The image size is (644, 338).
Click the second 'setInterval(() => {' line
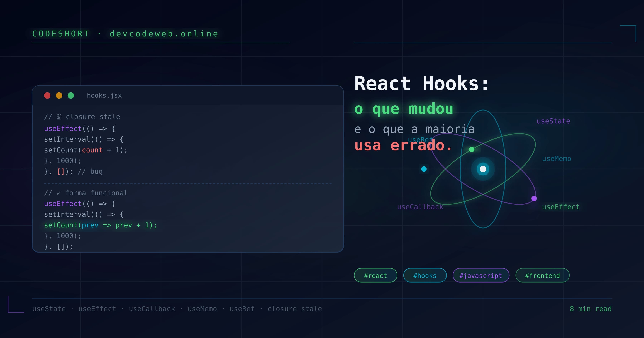(x=84, y=214)
